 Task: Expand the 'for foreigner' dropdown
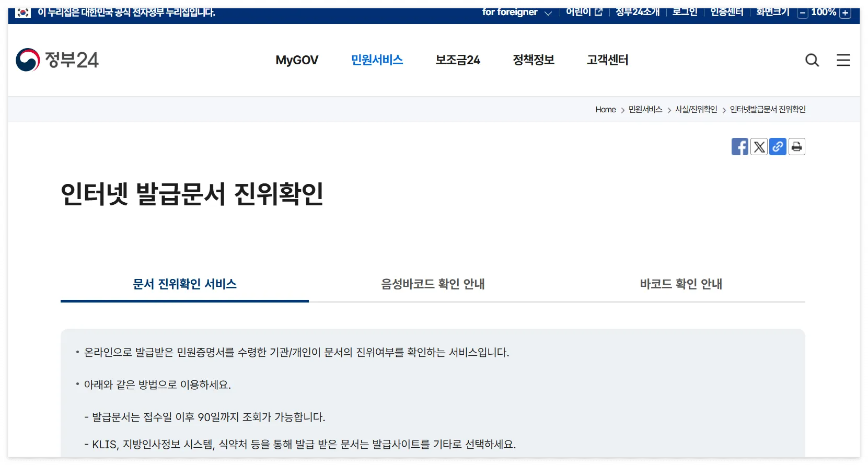tap(517, 13)
